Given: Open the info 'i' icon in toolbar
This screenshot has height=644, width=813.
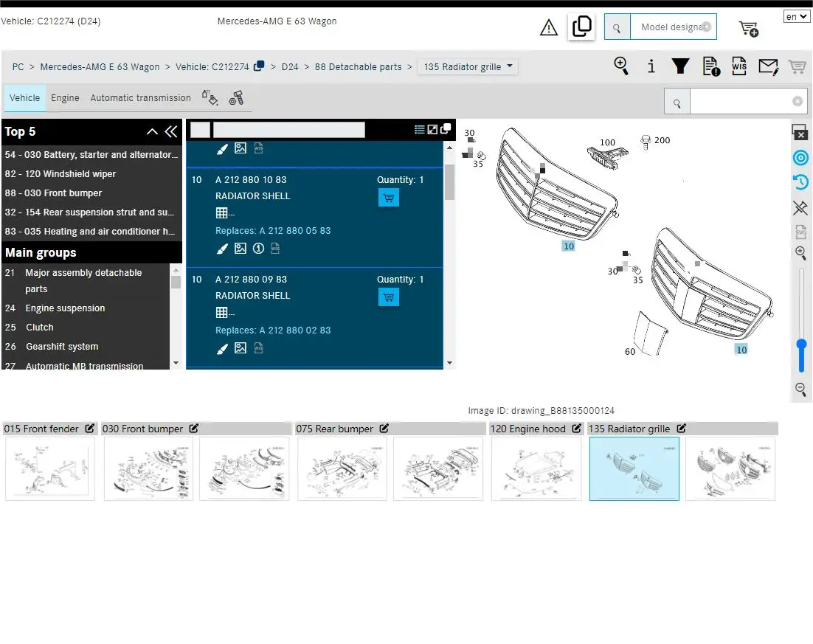Looking at the screenshot, I should 651,66.
